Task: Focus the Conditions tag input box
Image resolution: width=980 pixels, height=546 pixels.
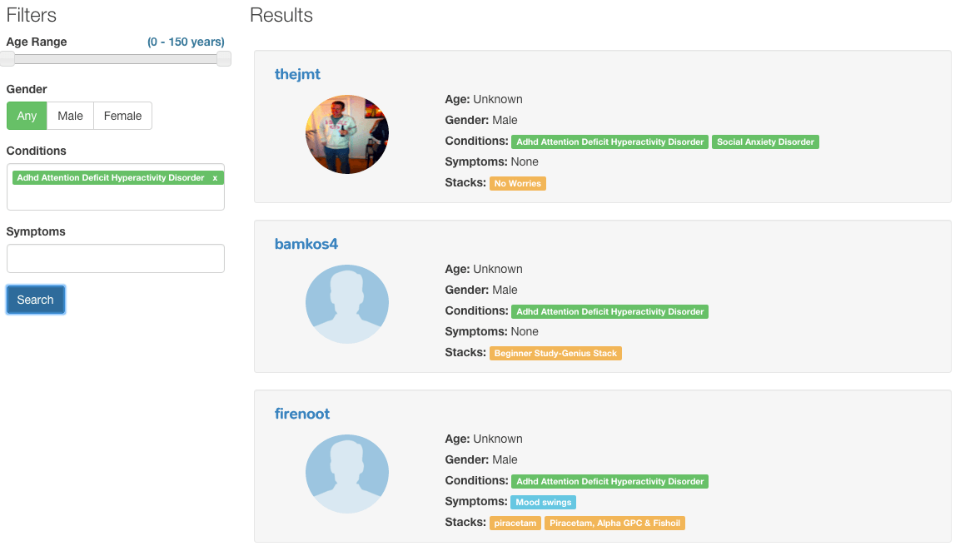Action: click(116, 186)
